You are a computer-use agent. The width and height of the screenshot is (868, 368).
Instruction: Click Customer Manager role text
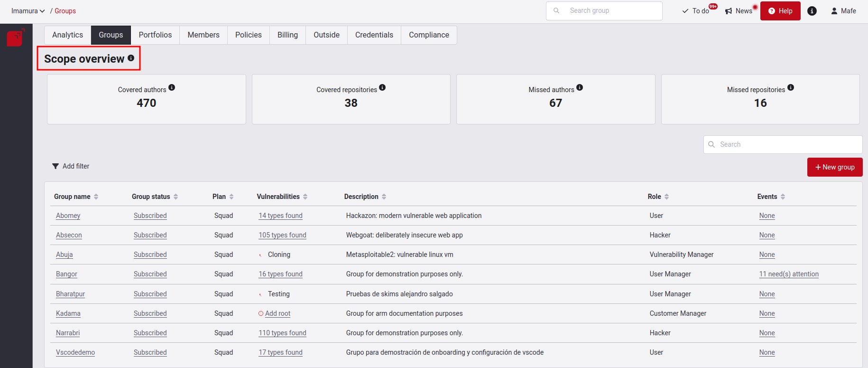[x=678, y=313]
